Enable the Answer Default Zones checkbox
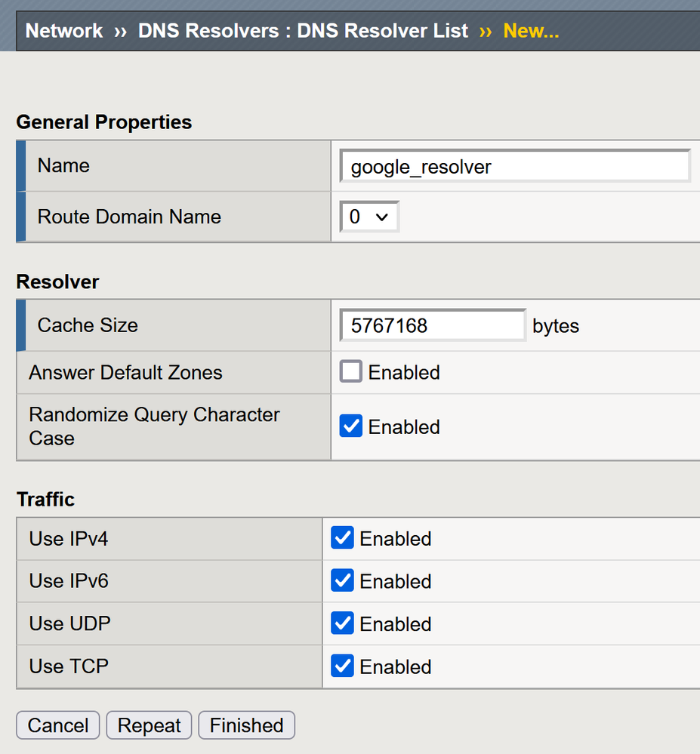 (350, 372)
